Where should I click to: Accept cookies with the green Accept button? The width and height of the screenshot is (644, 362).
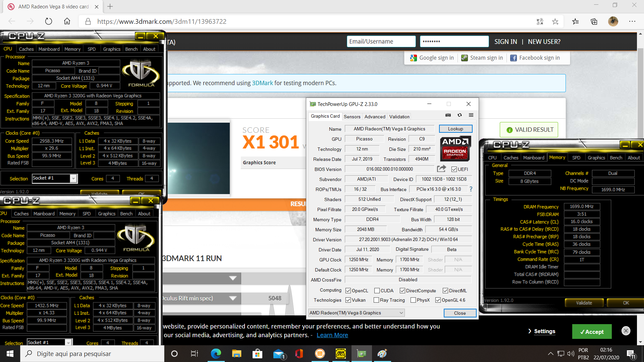pyautogui.click(x=592, y=331)
